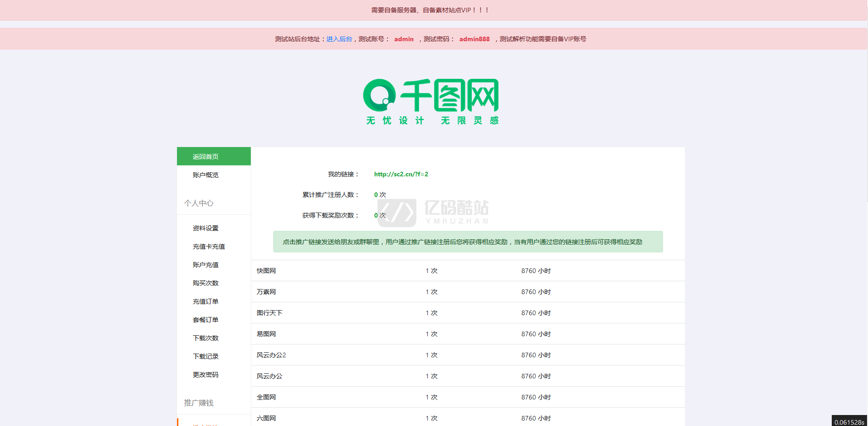Click 8760 小时 in 全图网 row

(536, 397)
